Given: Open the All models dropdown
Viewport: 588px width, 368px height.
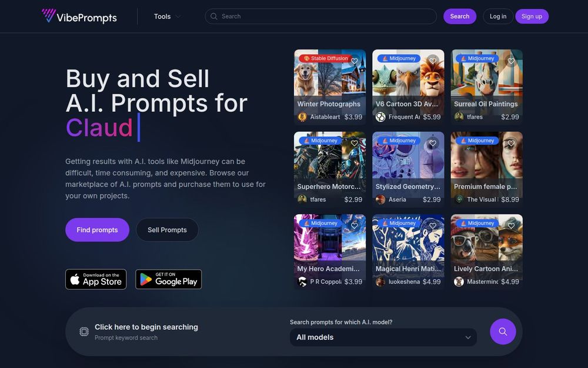Looking at the screenshot, I should coord(383,337).
